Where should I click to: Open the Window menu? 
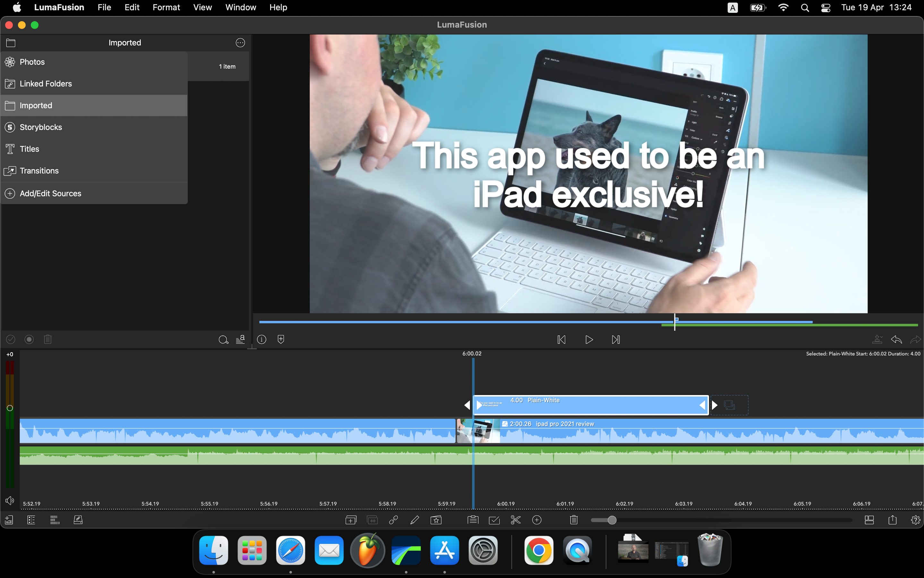[x=241, y=7]
